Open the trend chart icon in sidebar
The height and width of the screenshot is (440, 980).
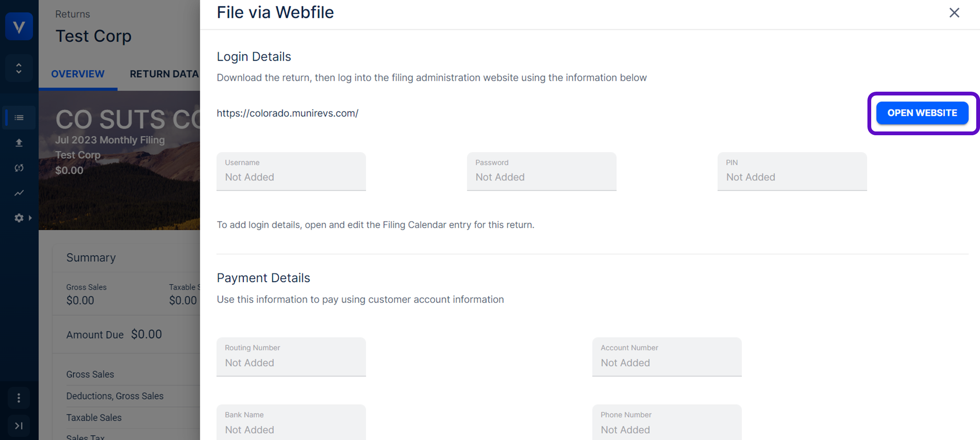(x=19, y=193)
